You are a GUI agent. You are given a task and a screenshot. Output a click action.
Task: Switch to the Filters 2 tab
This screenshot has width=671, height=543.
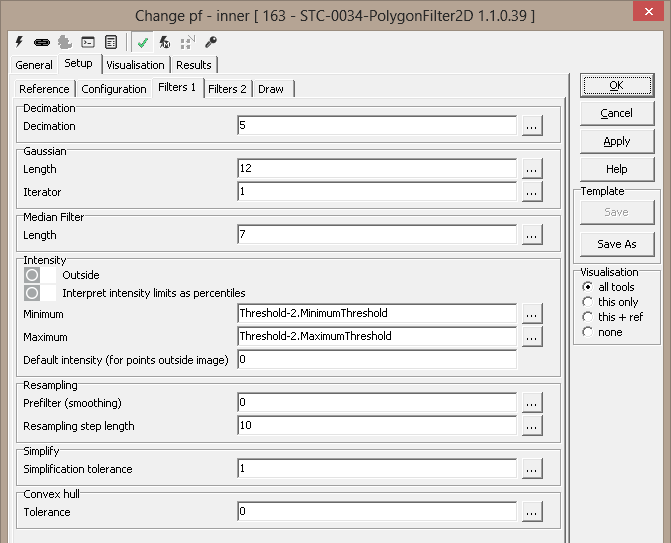click(227, 89)
